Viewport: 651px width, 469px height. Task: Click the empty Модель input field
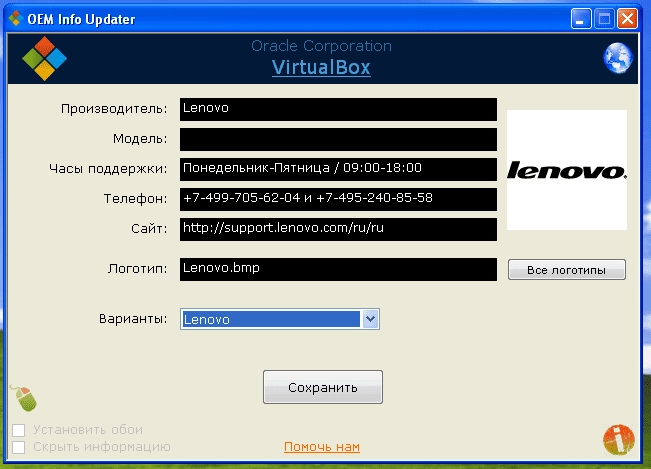click(338, 139)
